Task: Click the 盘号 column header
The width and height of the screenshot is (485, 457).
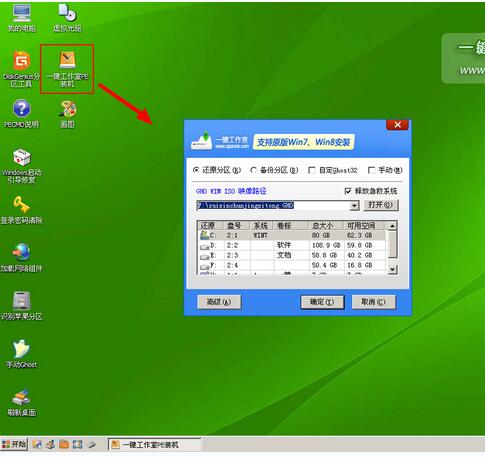Action: coord(237,226)
